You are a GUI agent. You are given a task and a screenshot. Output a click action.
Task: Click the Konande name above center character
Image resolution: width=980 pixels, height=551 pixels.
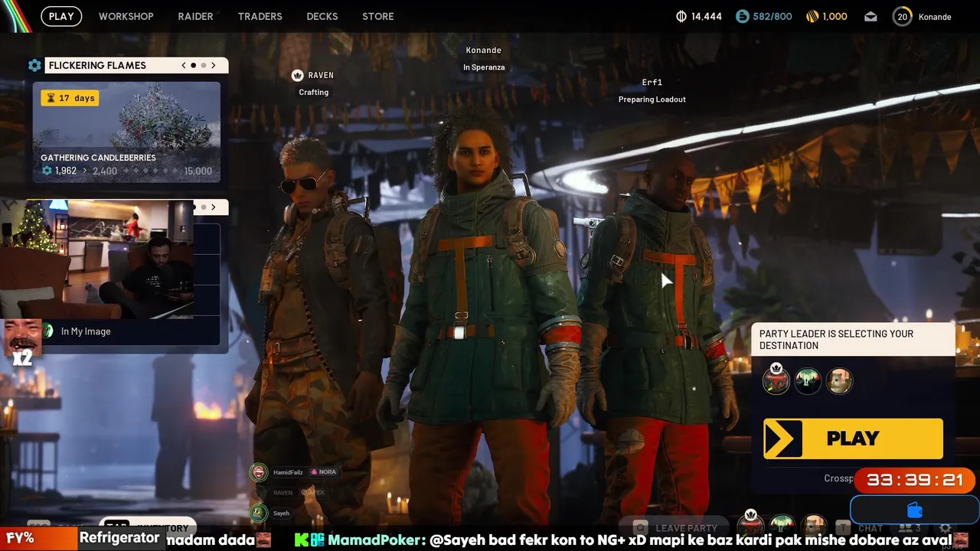tap(484, 51)
